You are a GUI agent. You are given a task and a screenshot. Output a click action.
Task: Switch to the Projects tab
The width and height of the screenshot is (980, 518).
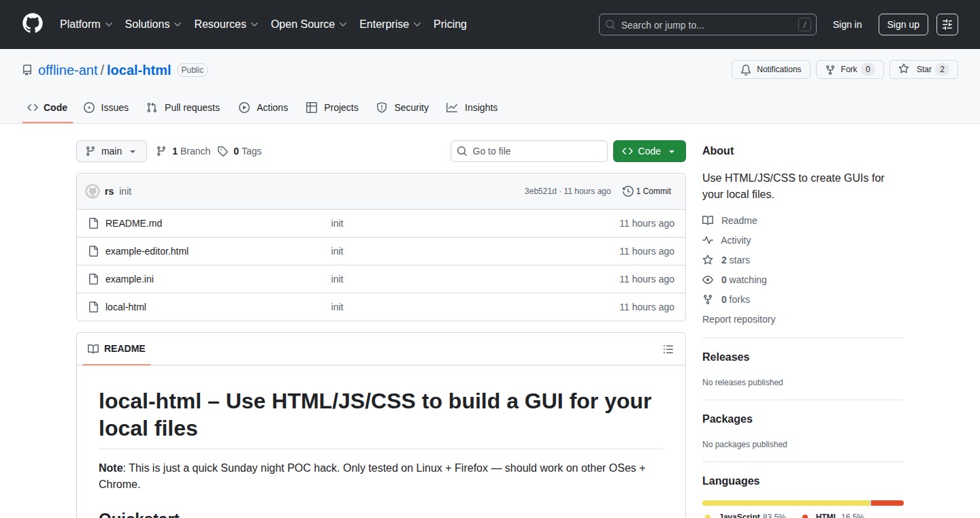coord(332,108)
